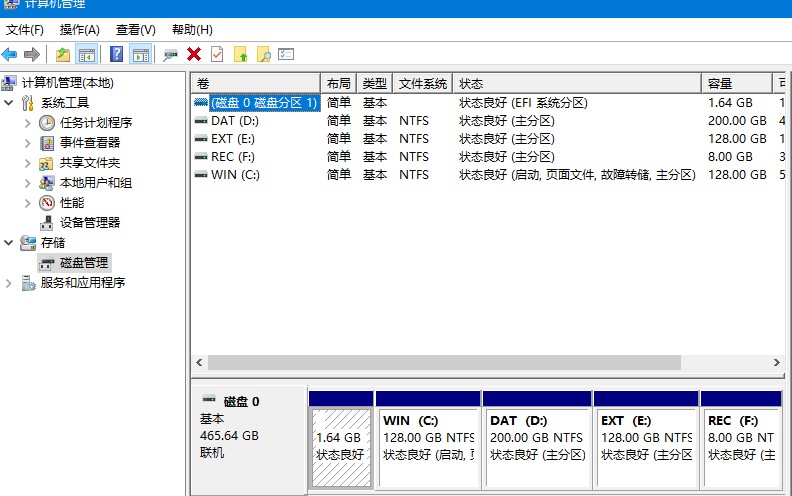
Task: Click the Disk Management (磁盘管理) drive icon
Action: (47, 264)
